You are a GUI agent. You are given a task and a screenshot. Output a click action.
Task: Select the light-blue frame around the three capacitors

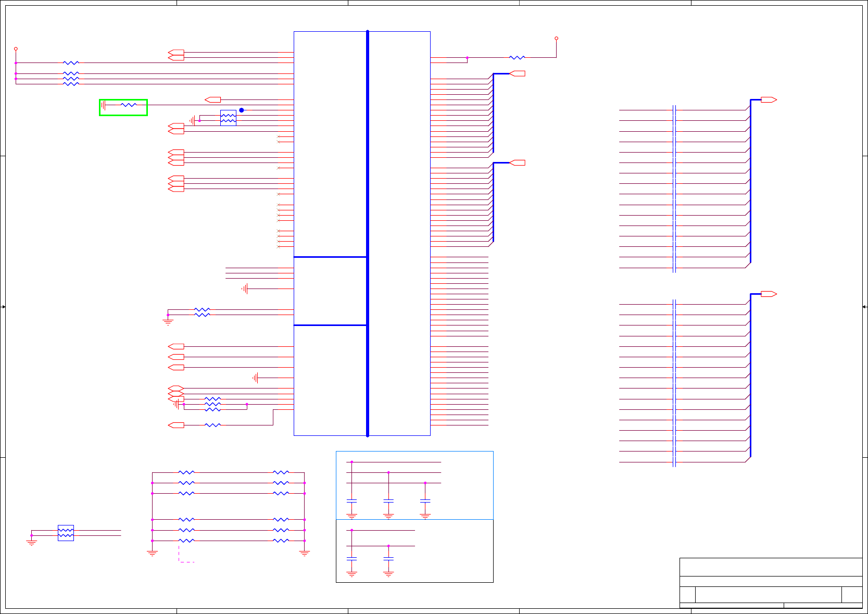(x=414, y=485)
